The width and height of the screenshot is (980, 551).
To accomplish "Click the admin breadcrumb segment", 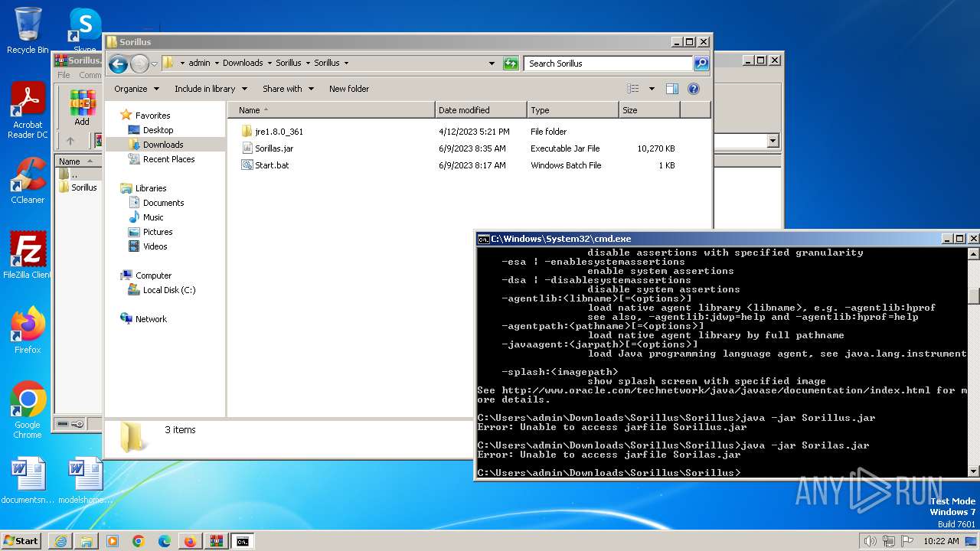I will (199, 64).
